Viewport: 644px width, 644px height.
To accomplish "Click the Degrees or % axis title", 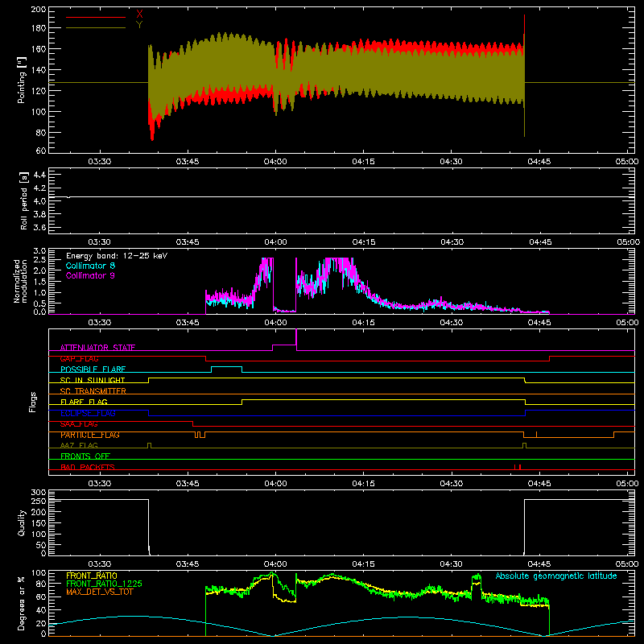I will tap(22, 603).
